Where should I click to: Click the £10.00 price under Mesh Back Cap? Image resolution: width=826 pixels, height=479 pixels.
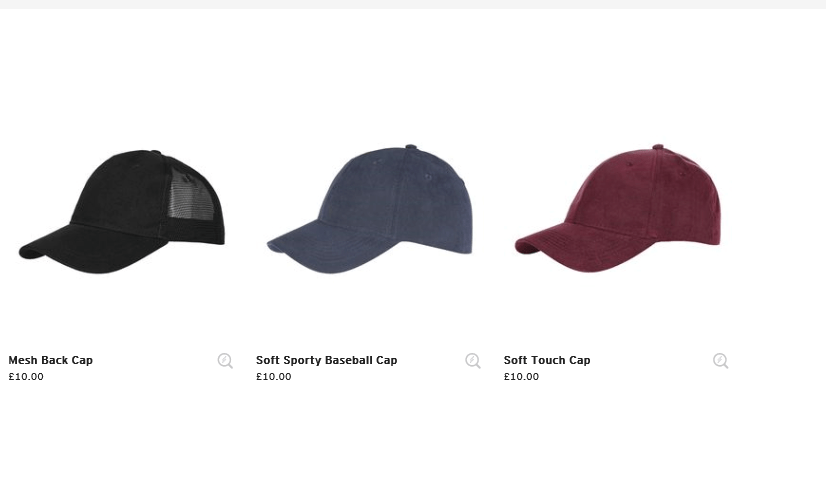26,376
